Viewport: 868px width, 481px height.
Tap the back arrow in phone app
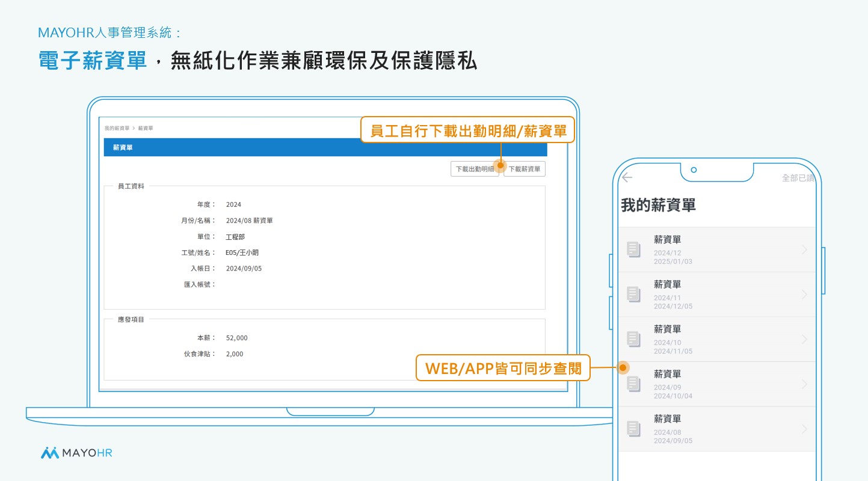[627, 177]
